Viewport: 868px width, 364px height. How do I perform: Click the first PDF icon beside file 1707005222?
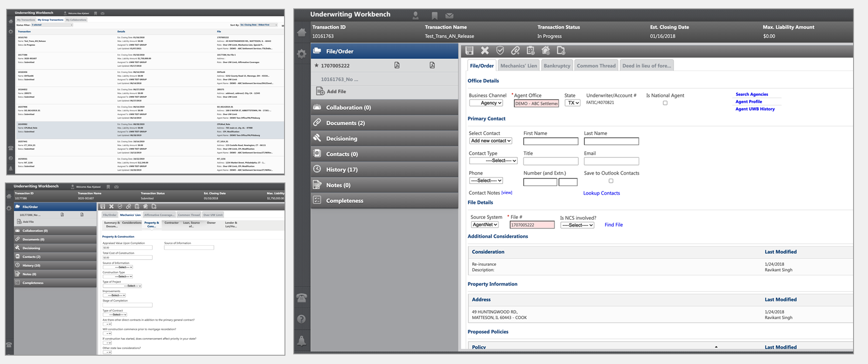click(397, 65)
